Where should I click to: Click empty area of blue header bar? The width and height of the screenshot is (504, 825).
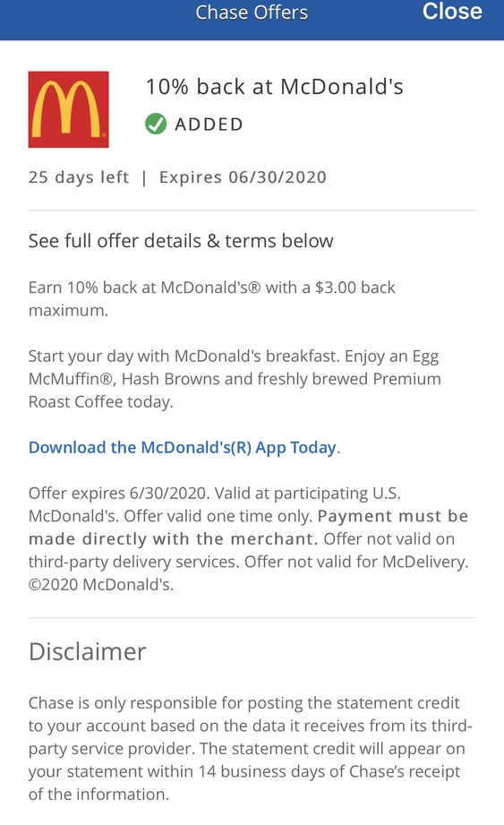pos(95,19)
